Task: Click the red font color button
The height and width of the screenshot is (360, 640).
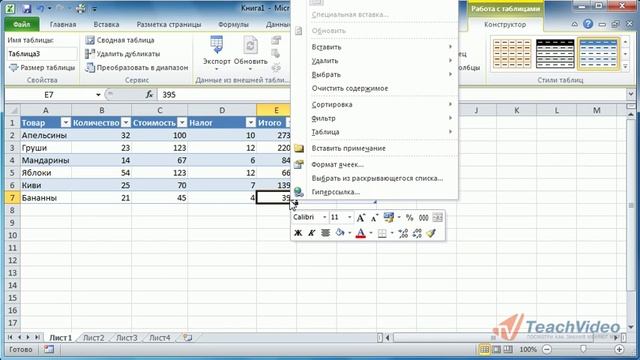Action: click(x=361, y=233)
